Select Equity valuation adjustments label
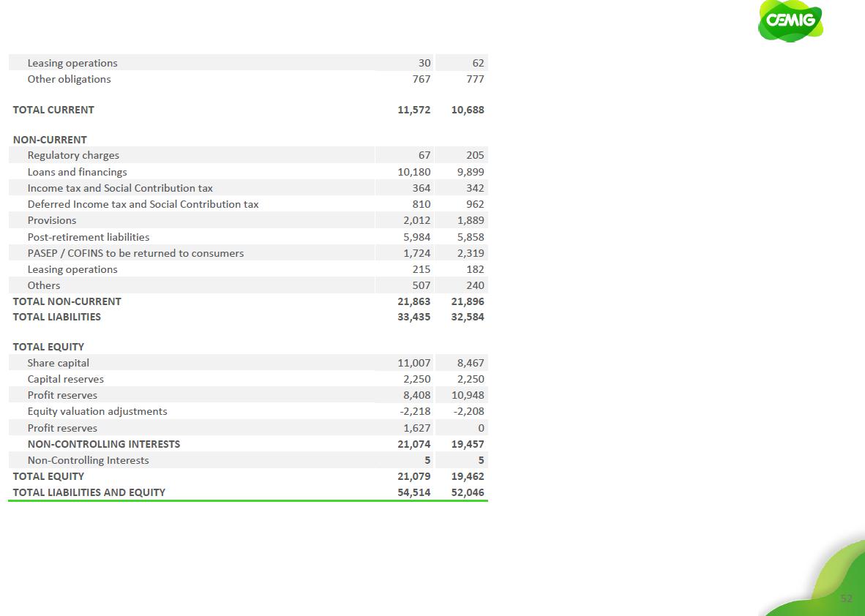 [97, 411]
